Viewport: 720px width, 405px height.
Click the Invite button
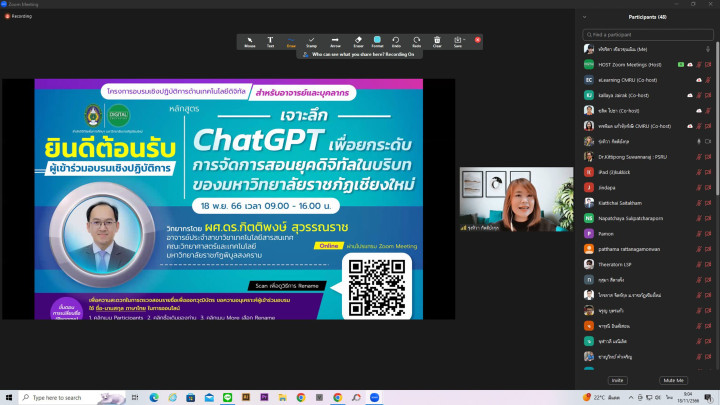618,380
